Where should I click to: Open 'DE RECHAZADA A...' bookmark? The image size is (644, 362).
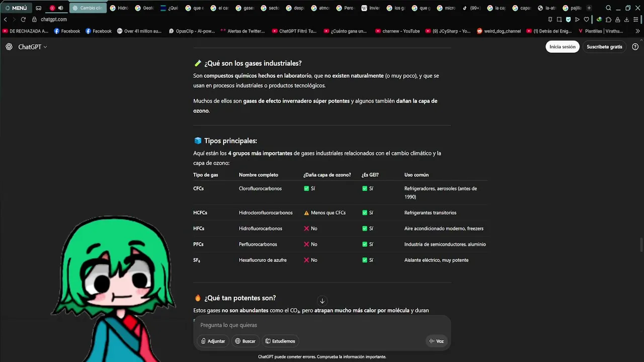[26, 31]
